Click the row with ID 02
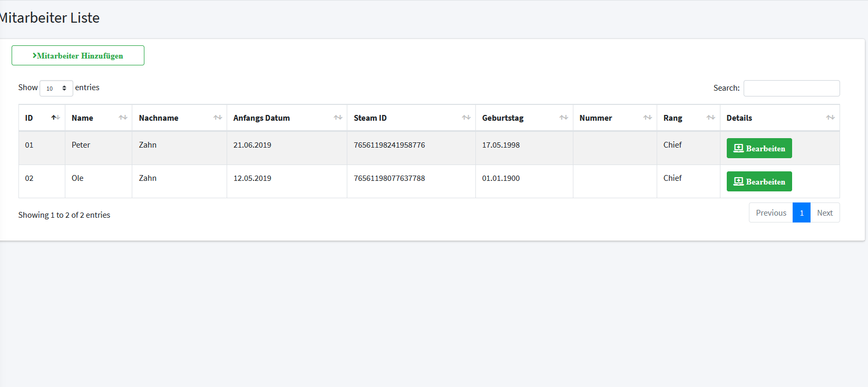The image size is (868, 387). point(30,178)
